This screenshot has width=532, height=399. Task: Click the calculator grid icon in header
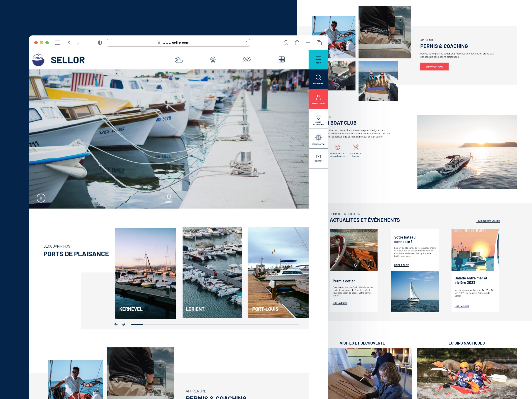click(x=281, y=59)
